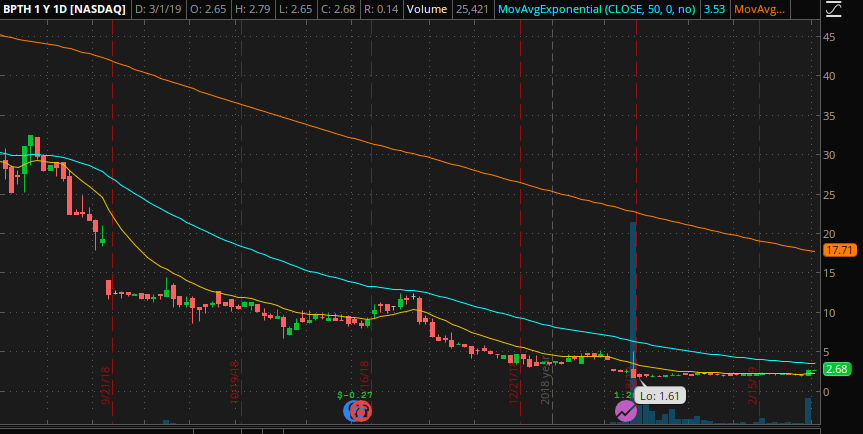Click the range value R: 0.14

click(x=382, y=9)
